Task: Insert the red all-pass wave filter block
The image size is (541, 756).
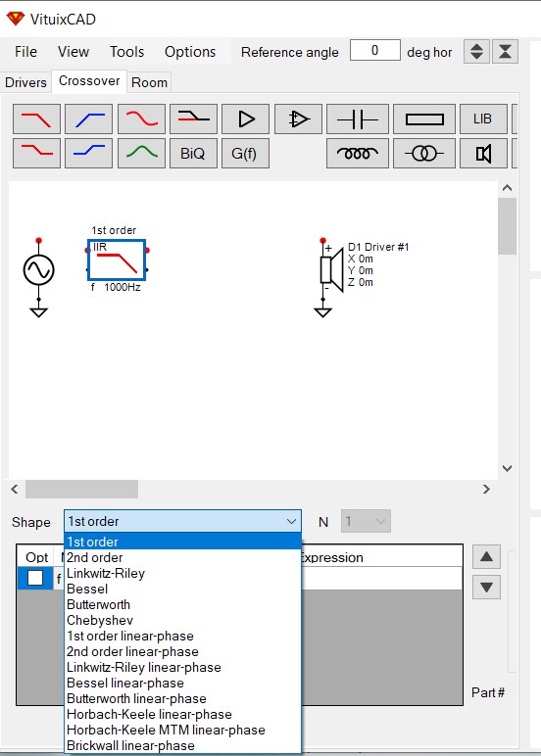Action: click(141, 118)
